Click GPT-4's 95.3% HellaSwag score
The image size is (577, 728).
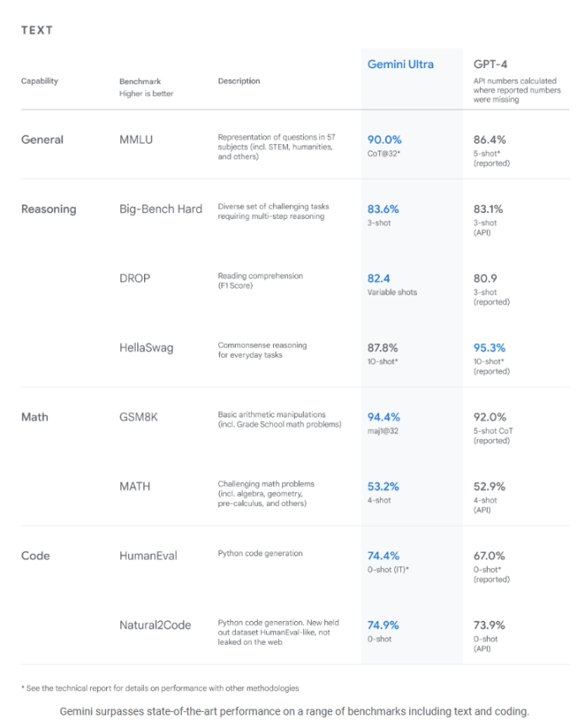pyautogui.click(x=492, y=348)
